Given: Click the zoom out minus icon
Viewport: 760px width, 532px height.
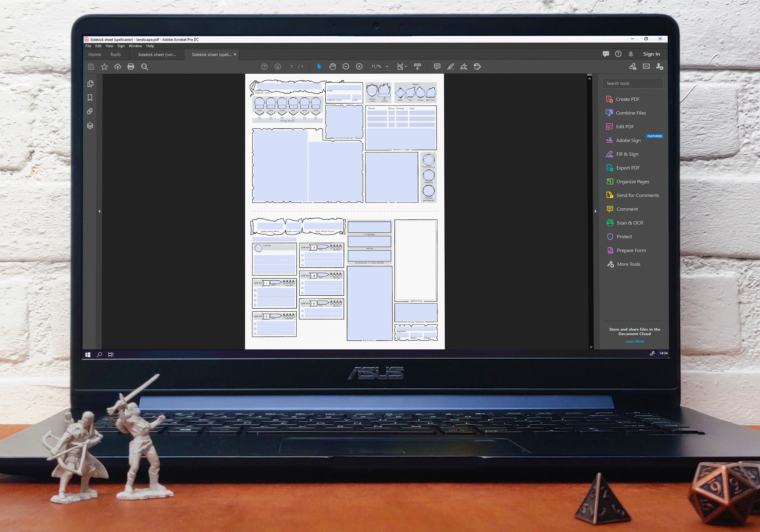Looking at the screenshot, I should [346, 67].
